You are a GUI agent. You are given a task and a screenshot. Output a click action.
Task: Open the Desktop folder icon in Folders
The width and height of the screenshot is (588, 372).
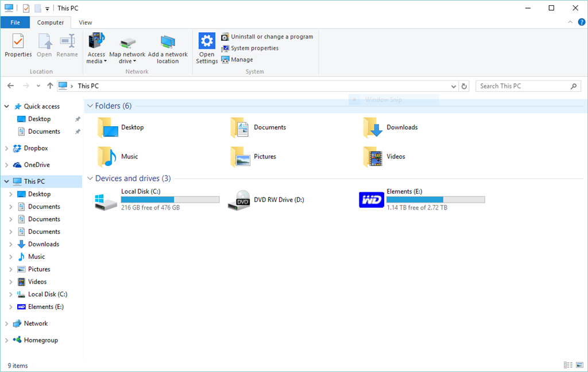tap(108, 127)
